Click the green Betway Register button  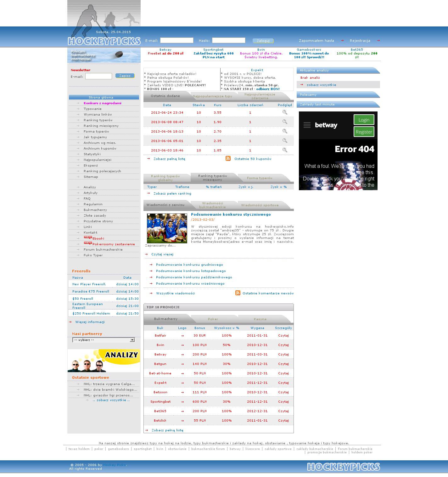tap(364, 132)
